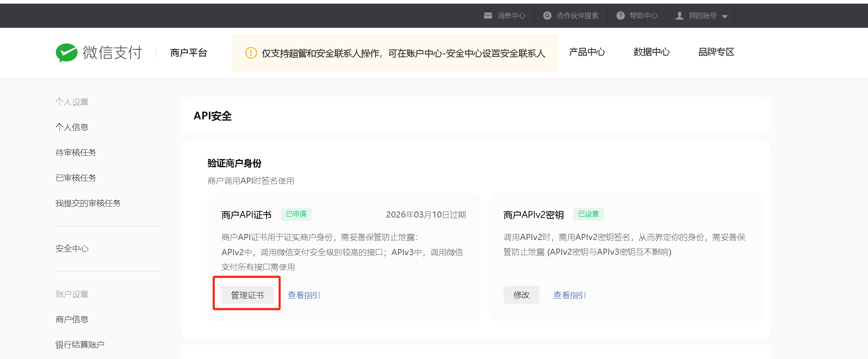
Task: Go to the 产品中心 tab
Action: coord(587,52)
